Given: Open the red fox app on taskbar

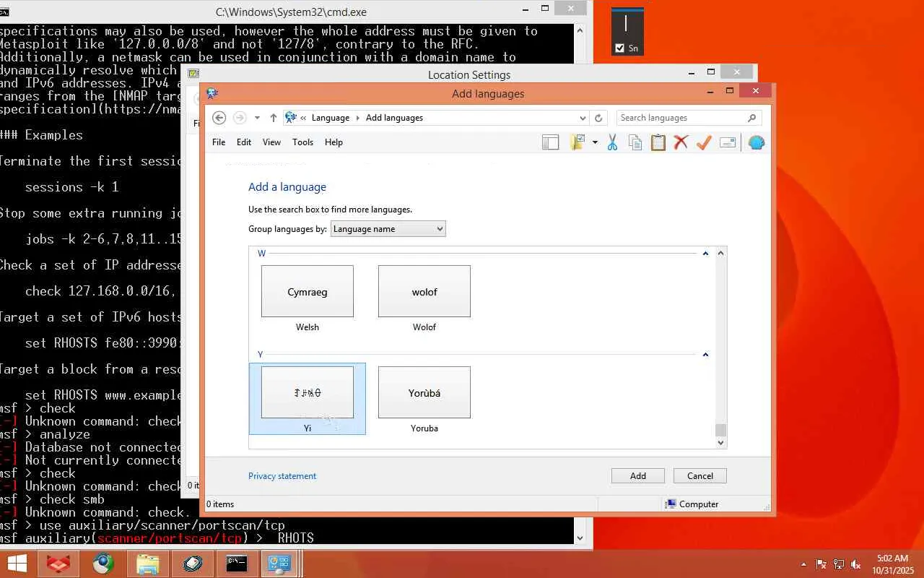Looking at the screenshot, I should [58, 564].
